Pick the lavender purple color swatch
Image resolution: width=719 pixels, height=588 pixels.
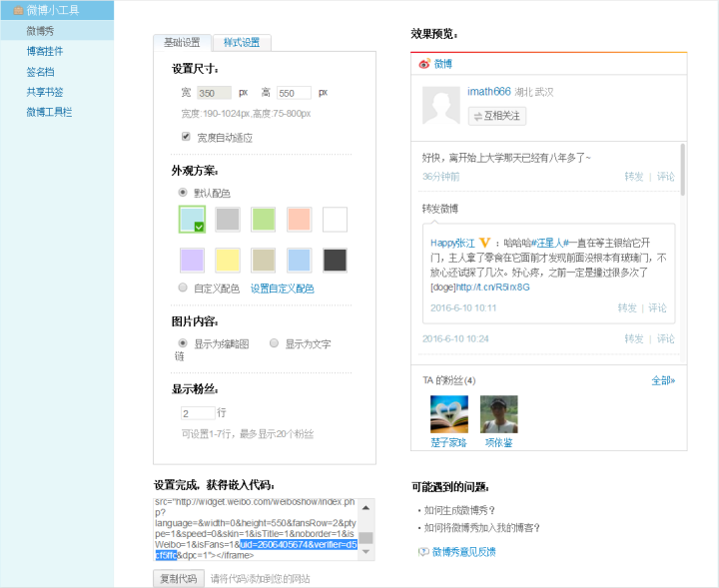click(192, 261)
